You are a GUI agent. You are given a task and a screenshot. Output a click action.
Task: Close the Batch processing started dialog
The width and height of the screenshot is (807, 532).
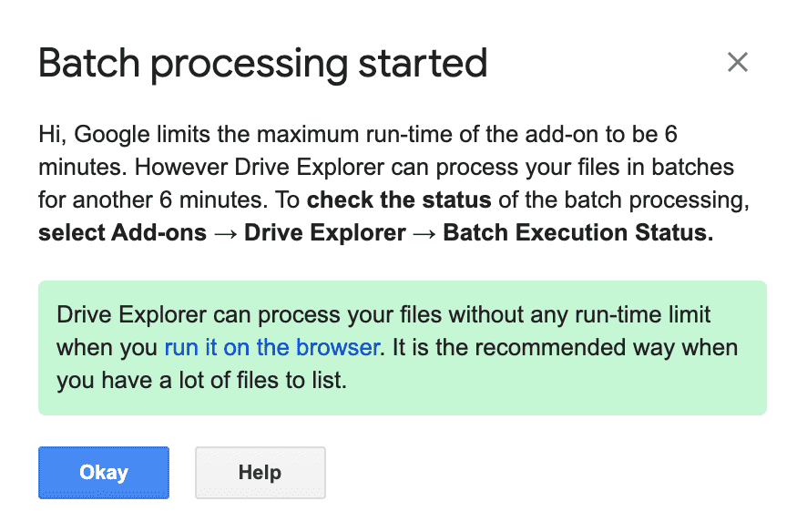[x=738, y=62]
